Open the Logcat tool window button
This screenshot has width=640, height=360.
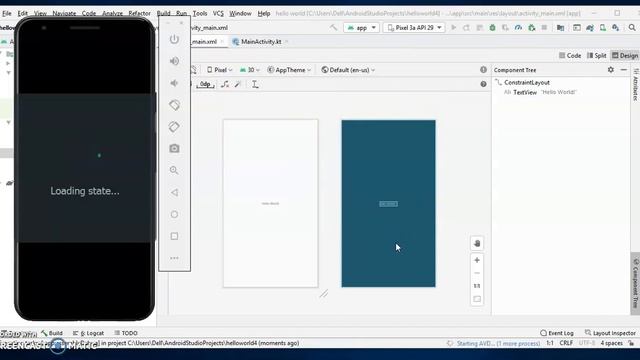pos(88,333)
